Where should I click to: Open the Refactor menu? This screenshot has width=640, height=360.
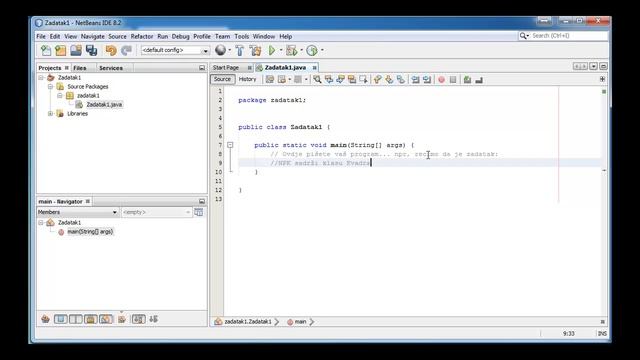point(142,36)
